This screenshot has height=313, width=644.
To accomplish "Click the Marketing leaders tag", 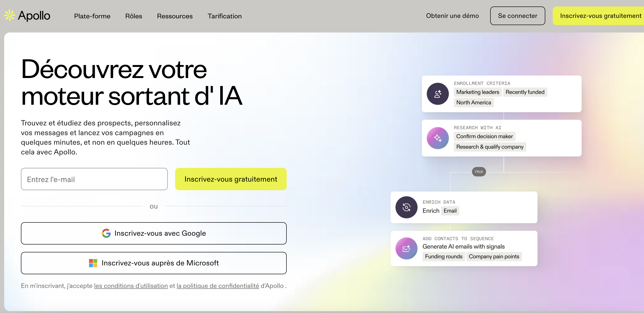I will [x=477, y=92].
